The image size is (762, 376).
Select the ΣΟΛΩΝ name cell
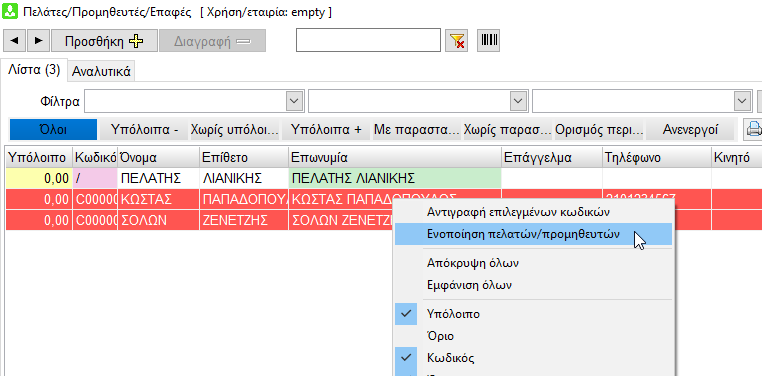point(159,221)
